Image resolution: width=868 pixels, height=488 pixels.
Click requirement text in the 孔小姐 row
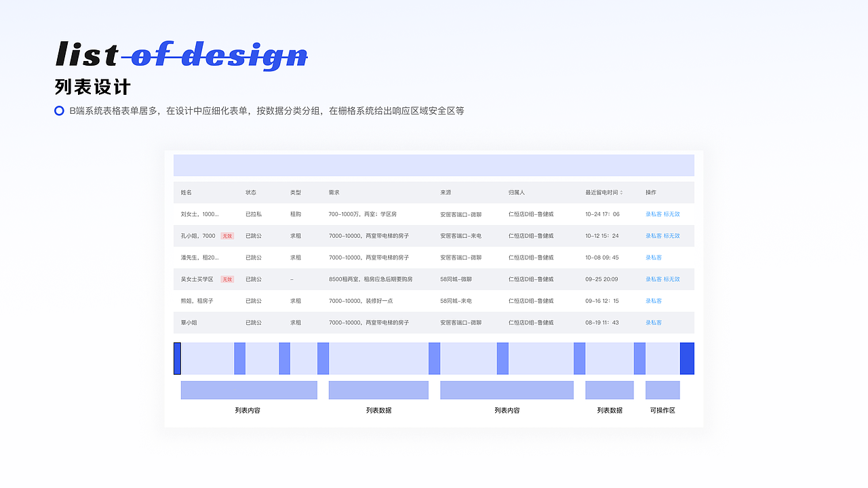[369, 236]
